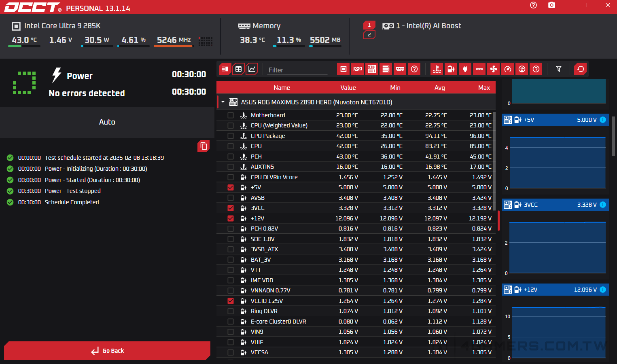The image size is (617, 364).
Task: Click 'Schedule Completed' log entry
Action: tap(72, 202)
